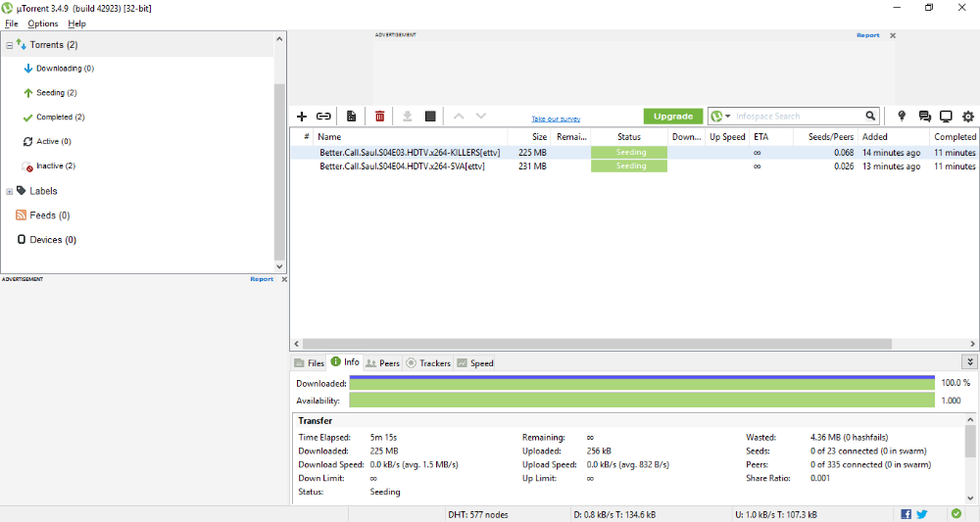Open the Options menu
Screen dimensions: 980x522
pyautogui.click(x=42, y=24)
